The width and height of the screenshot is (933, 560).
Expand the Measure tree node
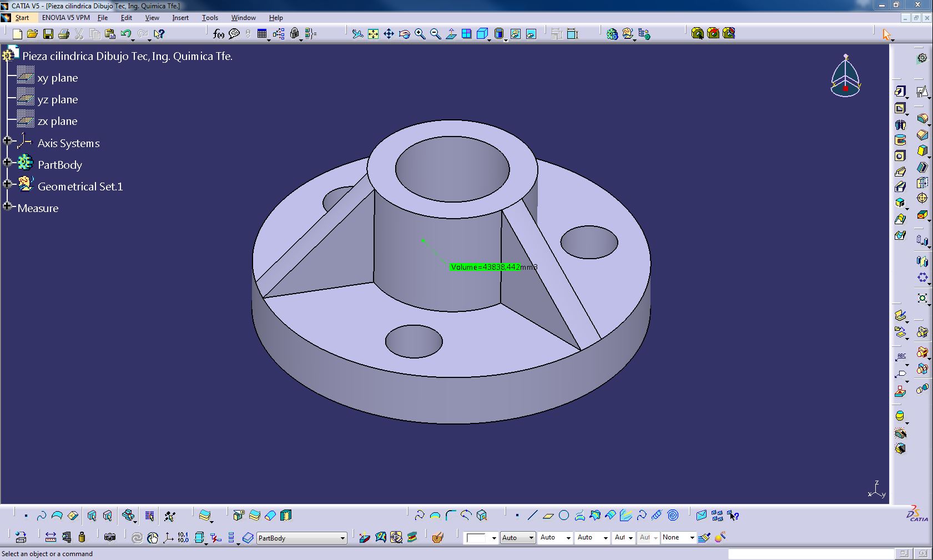coord(7,206)
